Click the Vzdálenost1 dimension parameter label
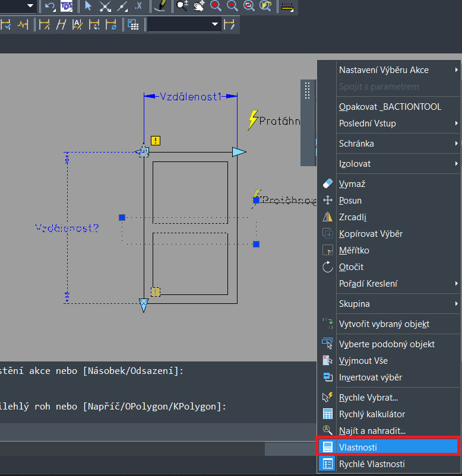The width and height of the screenshot is (462, 476). click(x=190, y=96)
